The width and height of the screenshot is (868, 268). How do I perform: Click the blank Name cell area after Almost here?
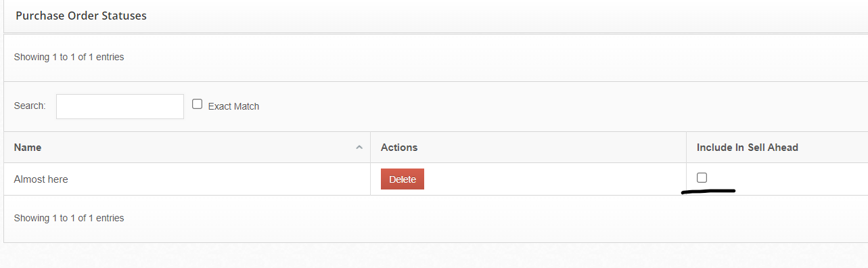click(216, 179)
